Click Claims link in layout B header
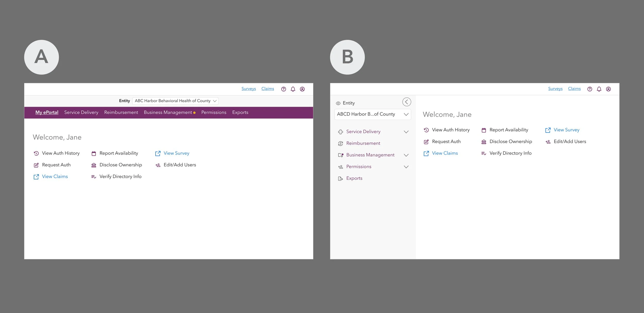The image size is (644, 313). (574, 89)
